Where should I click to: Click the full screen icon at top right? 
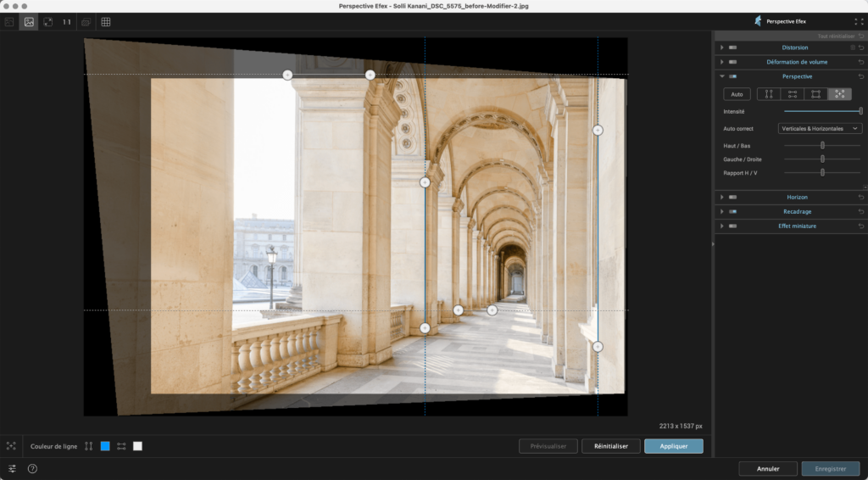pos(859,21)
